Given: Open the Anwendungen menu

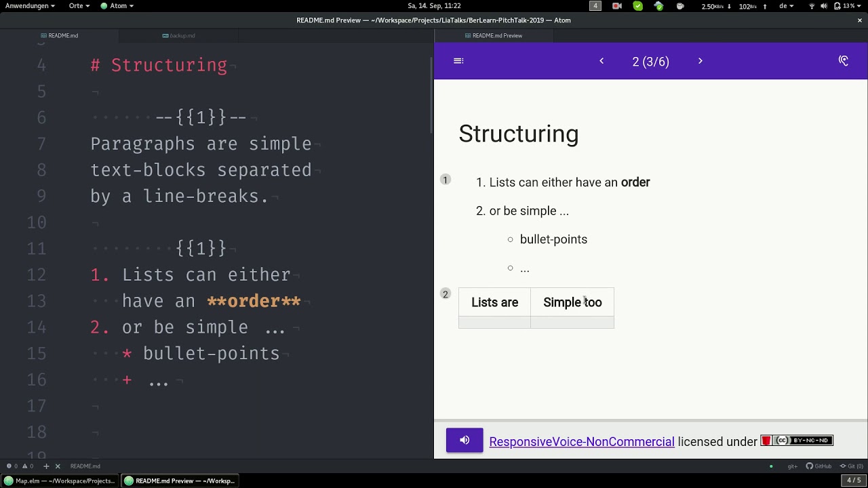Looking at the screenshot, I should tap(31, 5).
